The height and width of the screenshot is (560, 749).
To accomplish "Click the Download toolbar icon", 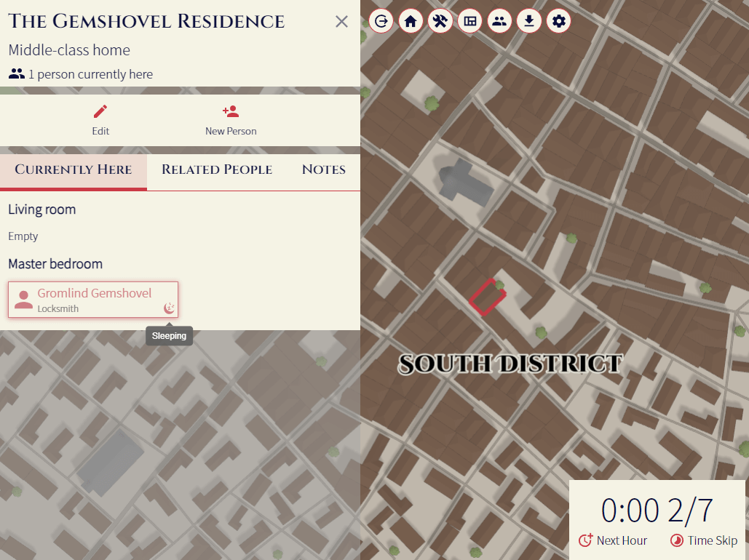I will [x=529, y=21].
